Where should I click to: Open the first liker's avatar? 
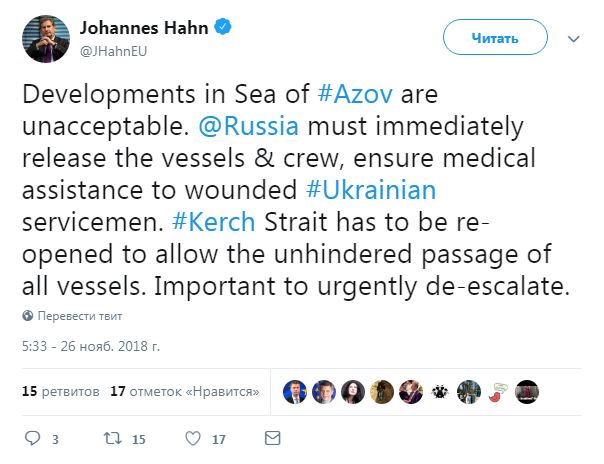294,391
